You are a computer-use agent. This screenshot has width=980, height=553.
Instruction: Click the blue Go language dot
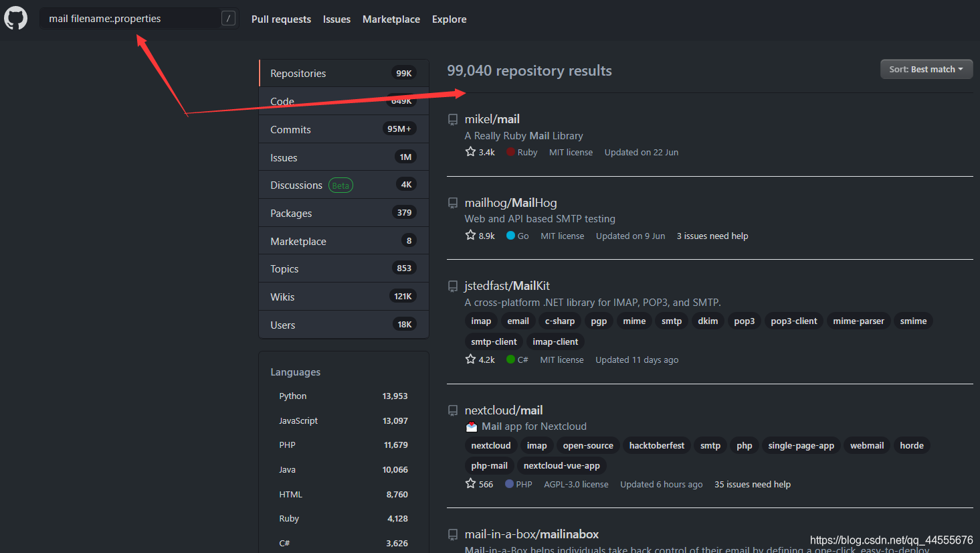pyautogui.click(x=511, y=236)
